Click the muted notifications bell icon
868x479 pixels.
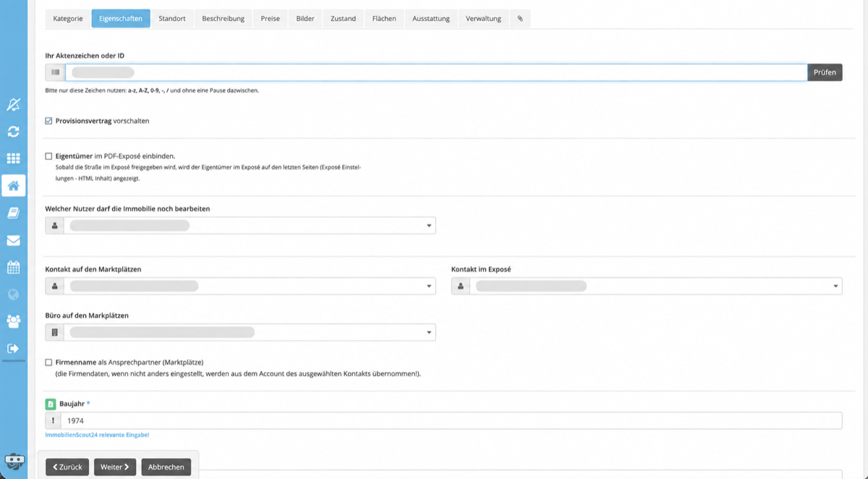pos(13,105)
